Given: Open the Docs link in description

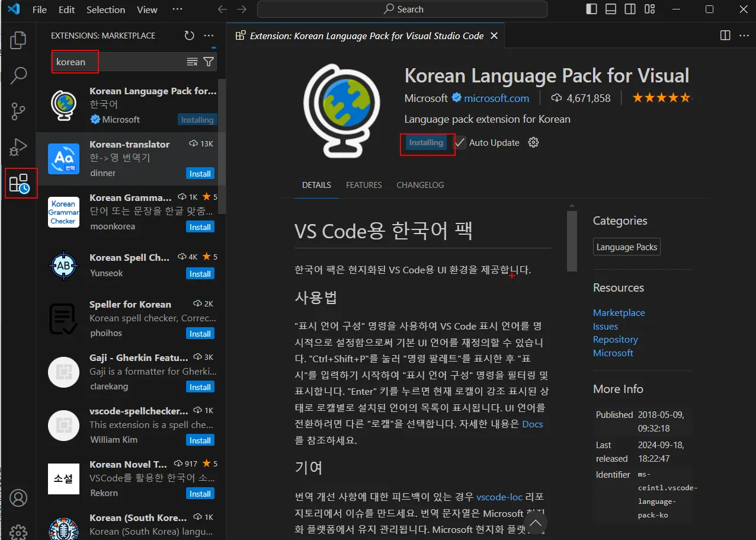Looking at the screenshot, I should tap(533, 424).
